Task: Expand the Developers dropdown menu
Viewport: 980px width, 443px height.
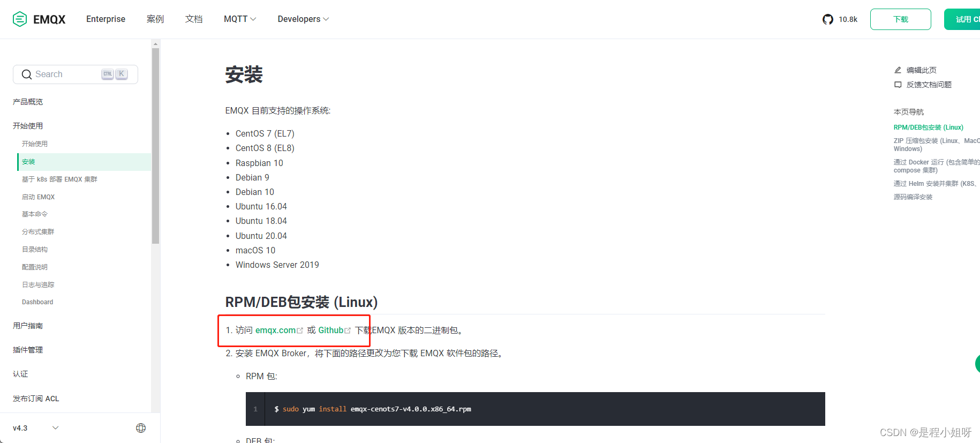Action: tap(303, 19)
